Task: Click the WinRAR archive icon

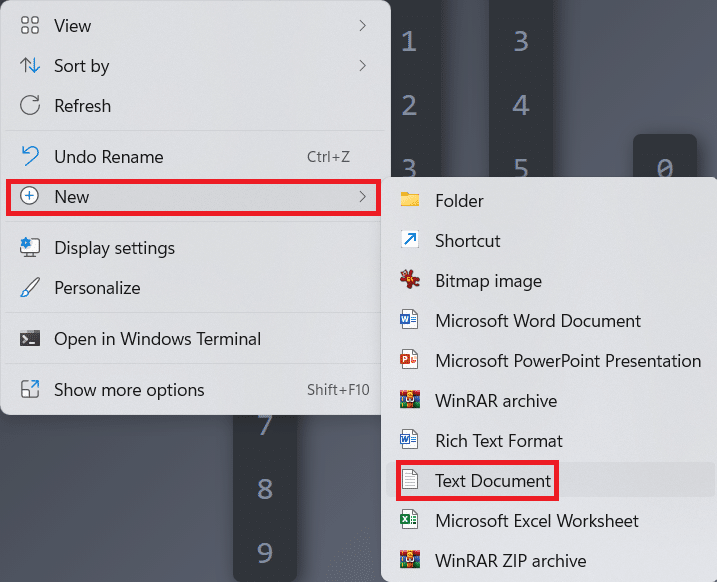Action: [409, 400]
